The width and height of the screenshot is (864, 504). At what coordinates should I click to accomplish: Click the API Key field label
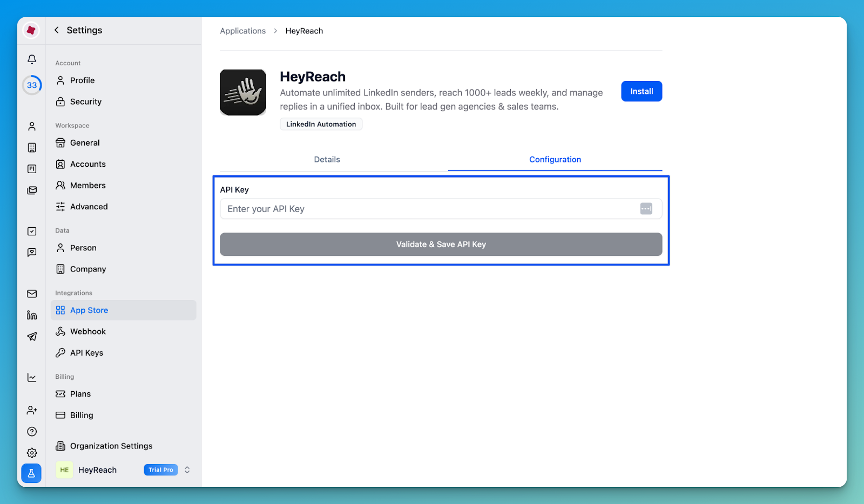point(234,190)
